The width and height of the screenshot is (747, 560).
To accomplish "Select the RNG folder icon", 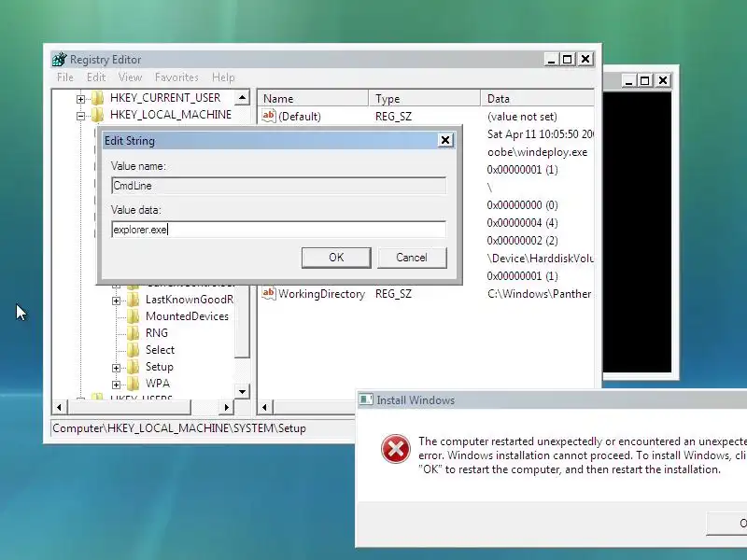I will pyautogui.click(x=134, y=333).
